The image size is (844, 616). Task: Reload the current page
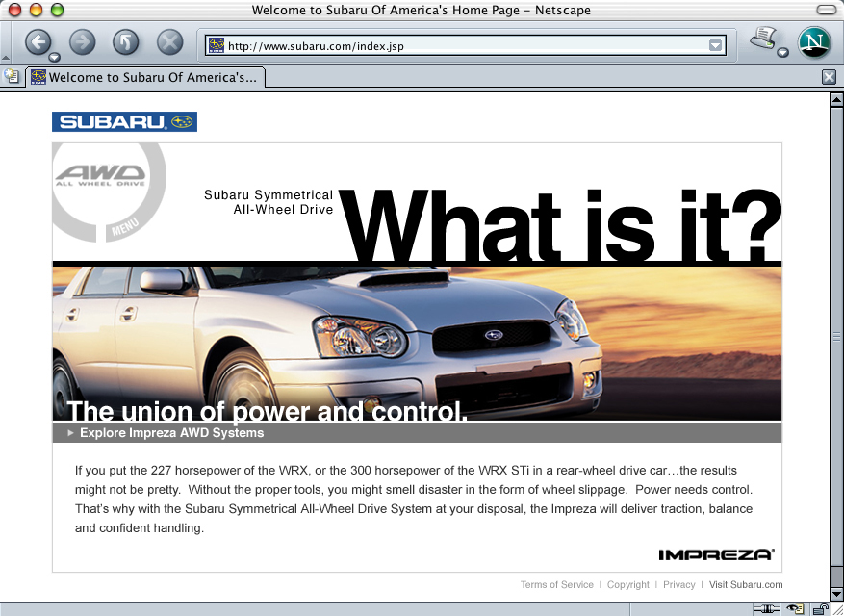[x=126, y=41]
